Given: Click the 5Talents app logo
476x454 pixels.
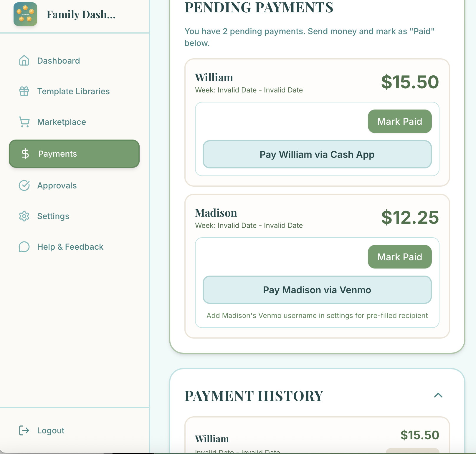Looking at the screenshot, I should [26, 14].
